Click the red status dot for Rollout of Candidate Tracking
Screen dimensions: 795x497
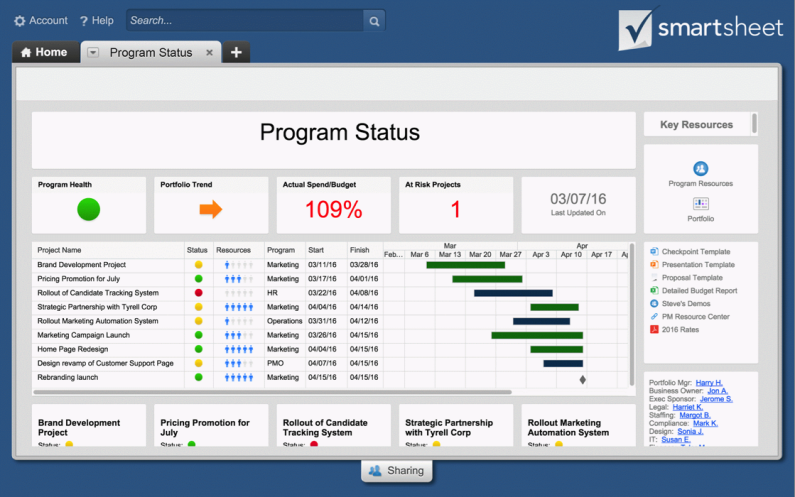pos(198,293)
